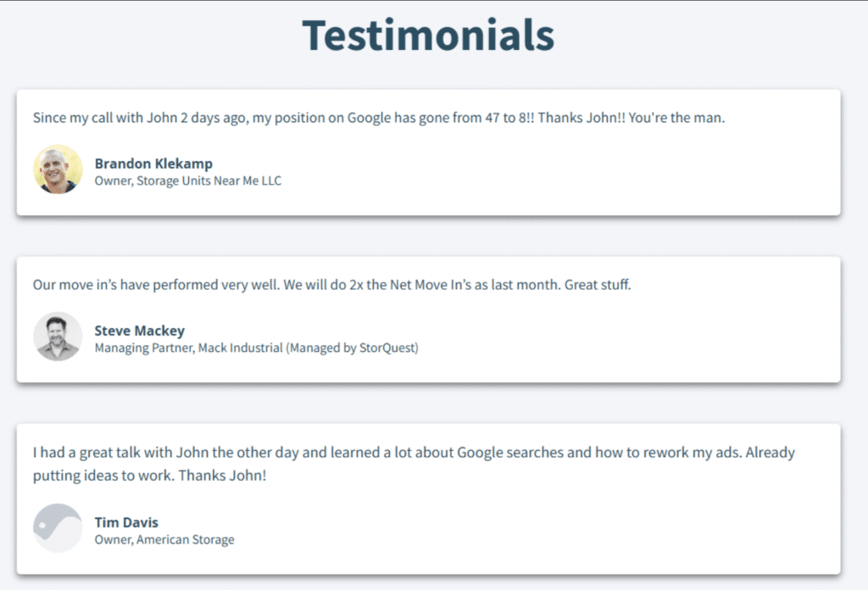Click Brandon Klekamp's profile photo

click(x=58, y=170)
